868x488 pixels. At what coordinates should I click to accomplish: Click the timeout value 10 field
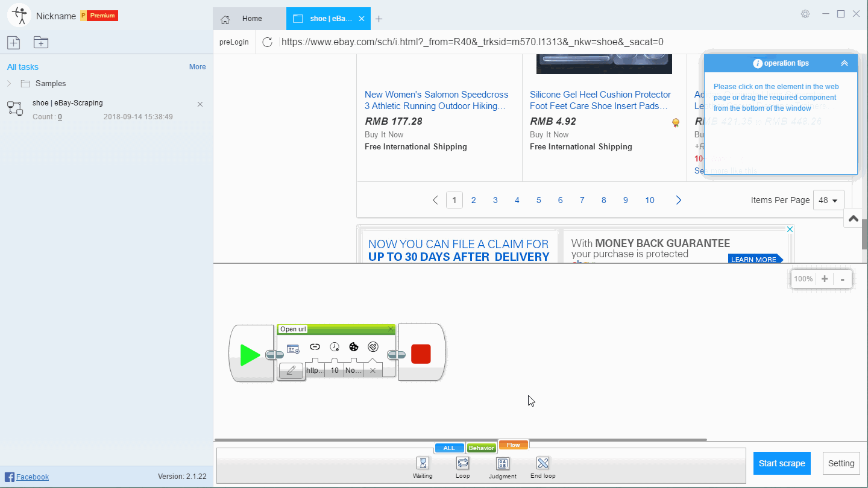coord(335,371)
